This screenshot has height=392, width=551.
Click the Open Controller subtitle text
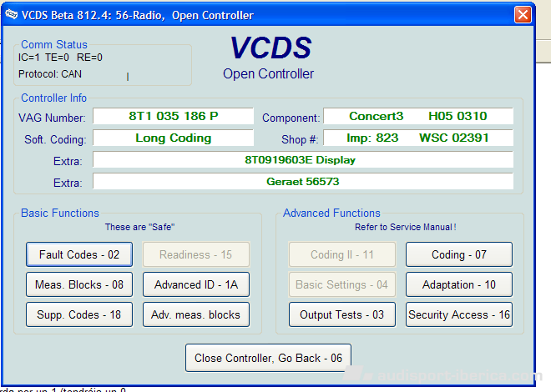[x=268, y=74]
